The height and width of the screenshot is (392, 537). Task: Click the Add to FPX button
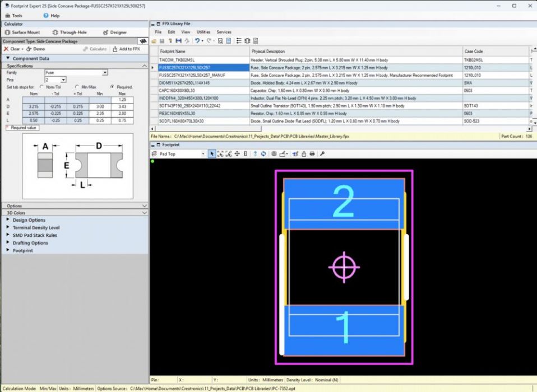click(x=127, y=49)
